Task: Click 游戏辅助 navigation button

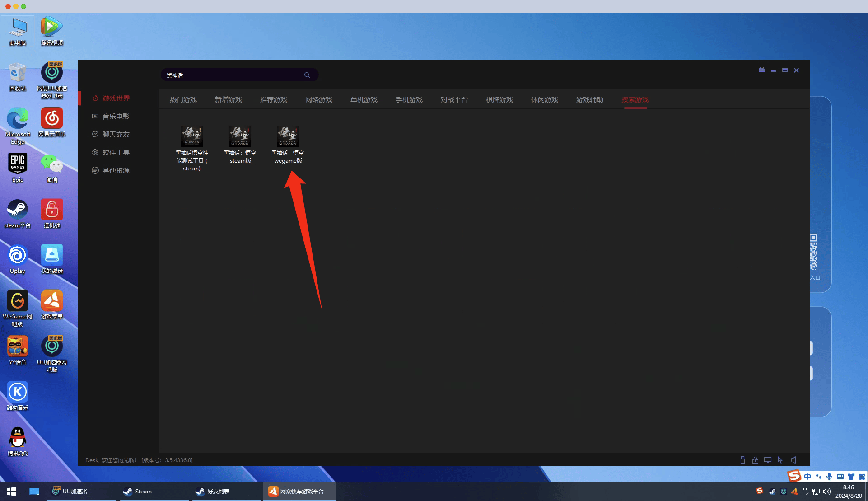Action: 588,99
